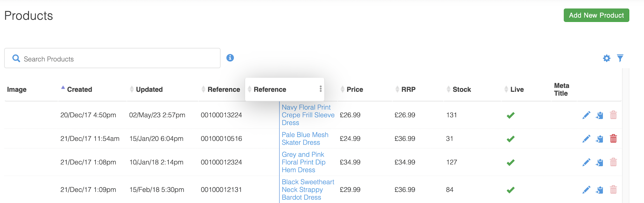Edit the Navy Floral Print dress row
Viewport: 644px width, 203px height.
pos(586,115)
